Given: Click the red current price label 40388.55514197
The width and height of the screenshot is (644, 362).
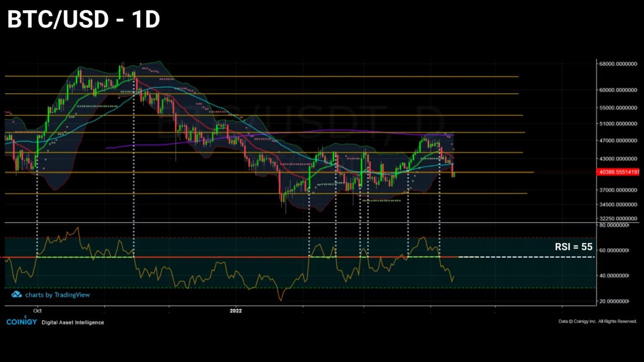Looking at the screenshot, I should [618, 172].
